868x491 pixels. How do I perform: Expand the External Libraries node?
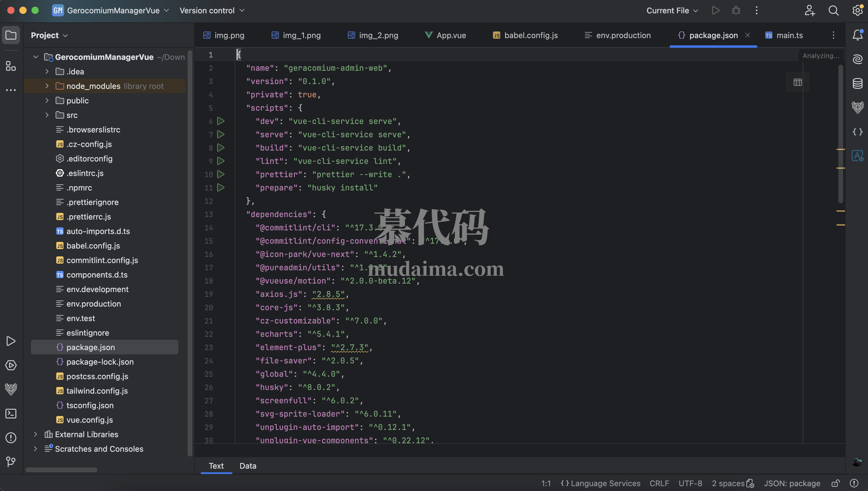tap(35, 434)
